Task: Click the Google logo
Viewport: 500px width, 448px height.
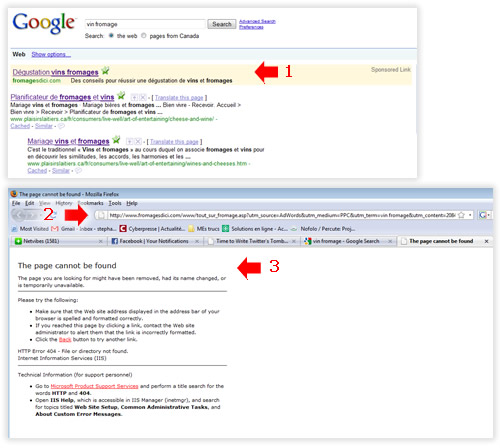Action: point(44,23)
